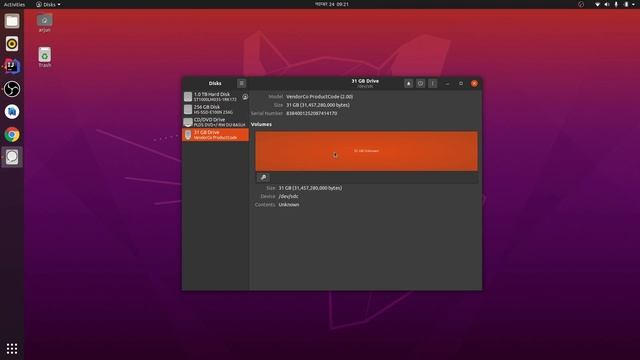The image size is (640, 360).
Task: Click the serial number value
Action: tap(311, 113)
